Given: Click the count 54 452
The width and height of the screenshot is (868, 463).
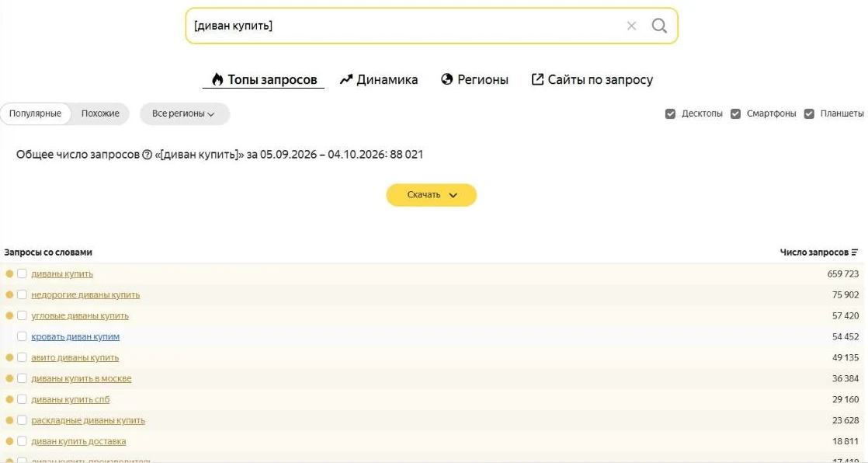Looking at the screenshot, I should (x=845, y=336).
